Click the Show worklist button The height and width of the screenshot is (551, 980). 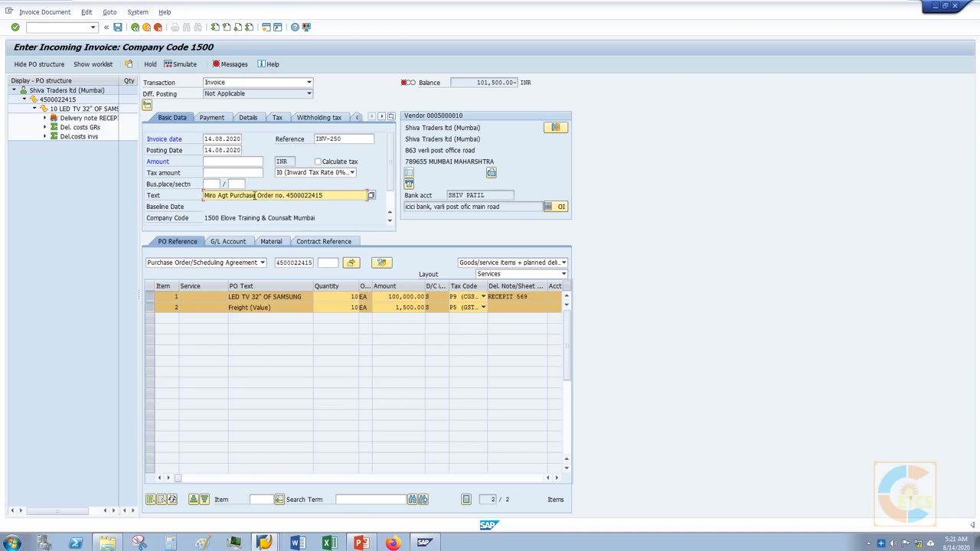(x=93, y=64)
